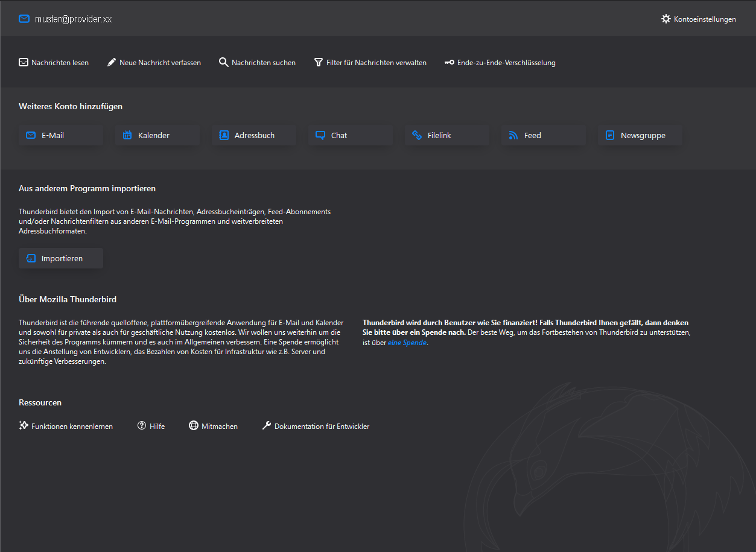
Task: Select the account name muster@provider.xx
Action: point(73,19)
